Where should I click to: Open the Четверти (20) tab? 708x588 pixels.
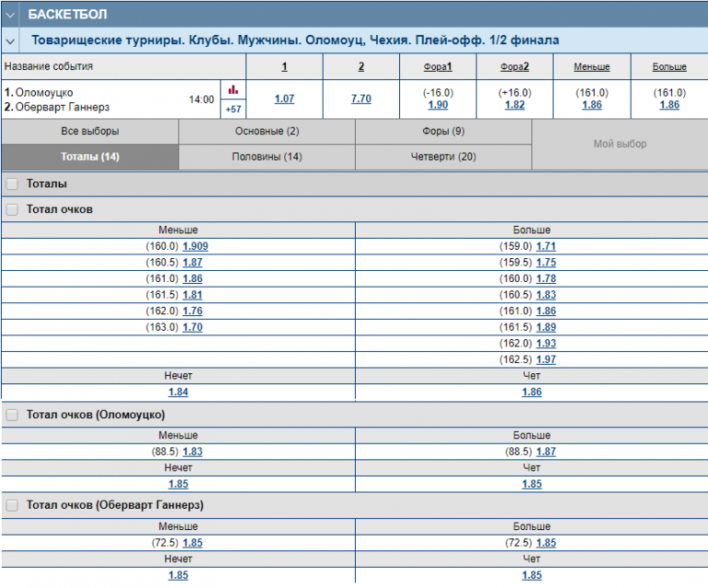(443, 157)
